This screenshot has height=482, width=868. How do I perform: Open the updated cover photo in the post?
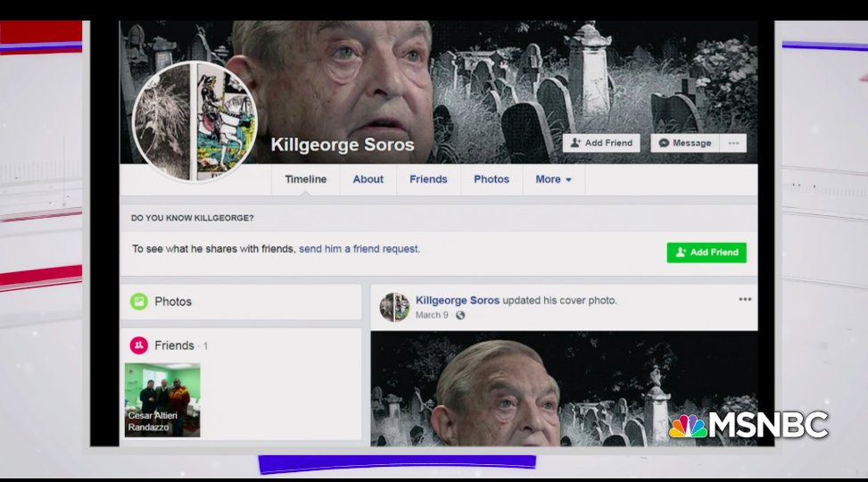tap(564, 388)
